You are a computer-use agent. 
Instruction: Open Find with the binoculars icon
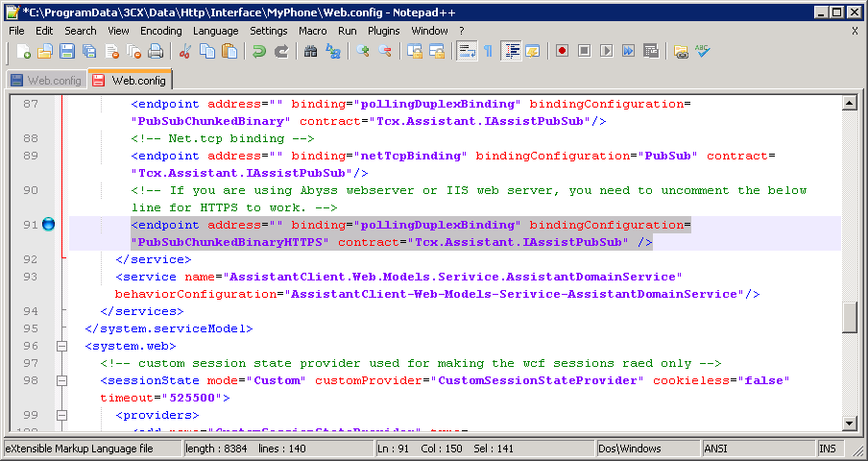coord(310,52)
